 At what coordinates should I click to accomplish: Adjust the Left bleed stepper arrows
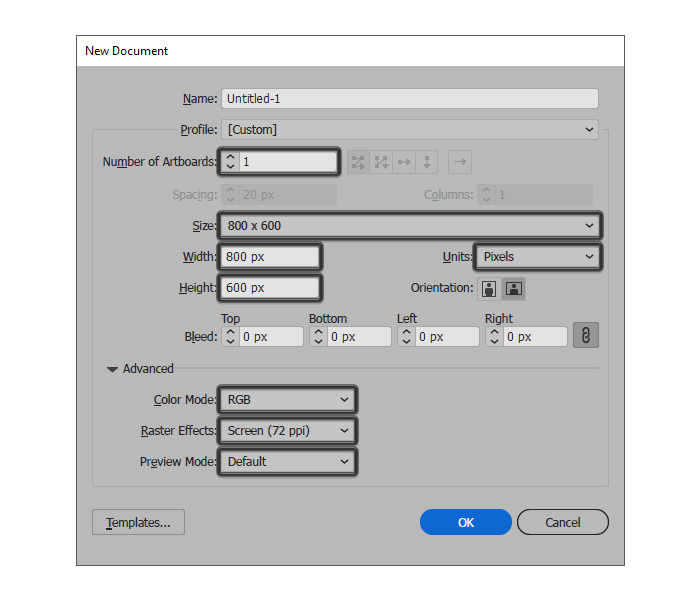point(406,337)
